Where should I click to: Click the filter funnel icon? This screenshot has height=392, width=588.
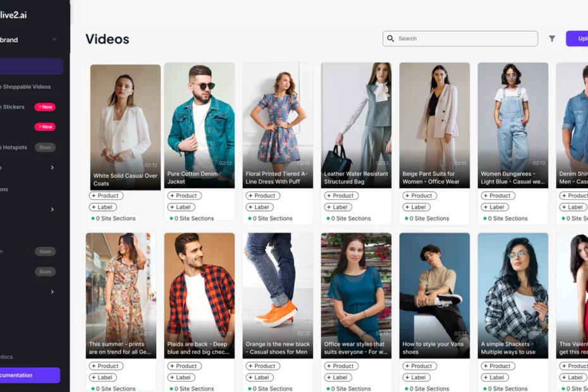(552, 39)
